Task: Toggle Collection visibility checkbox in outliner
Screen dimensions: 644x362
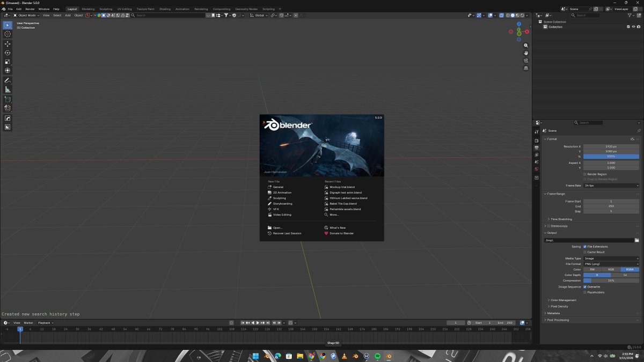Action: (x=628, y=27)
